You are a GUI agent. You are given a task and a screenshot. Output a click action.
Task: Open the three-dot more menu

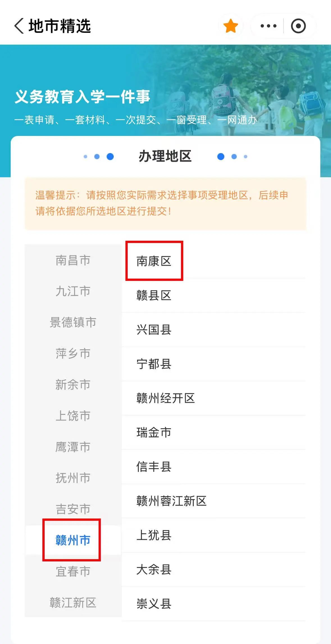click(268, 26)
